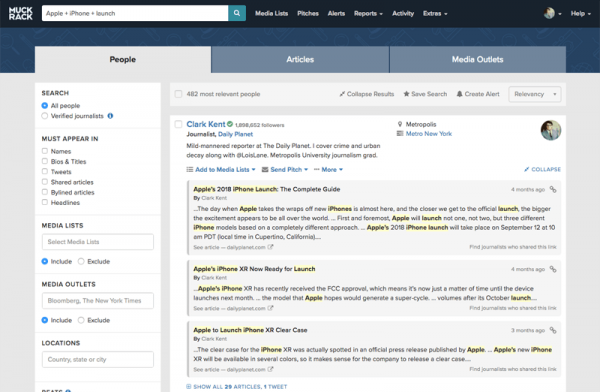Open Apple's iPhone XR Now Ready article
Viewport: 600px width, 392px height.
(x=254, y=269)
